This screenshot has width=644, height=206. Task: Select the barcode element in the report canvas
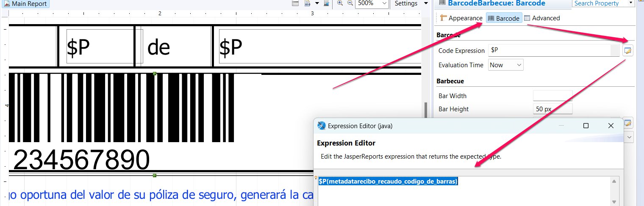tap(123, 108)
